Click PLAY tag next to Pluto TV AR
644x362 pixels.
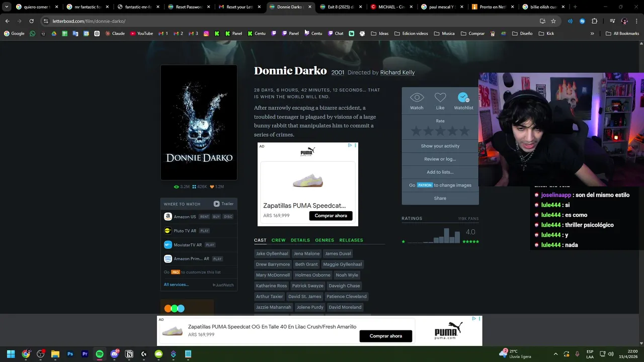[204, 231]
